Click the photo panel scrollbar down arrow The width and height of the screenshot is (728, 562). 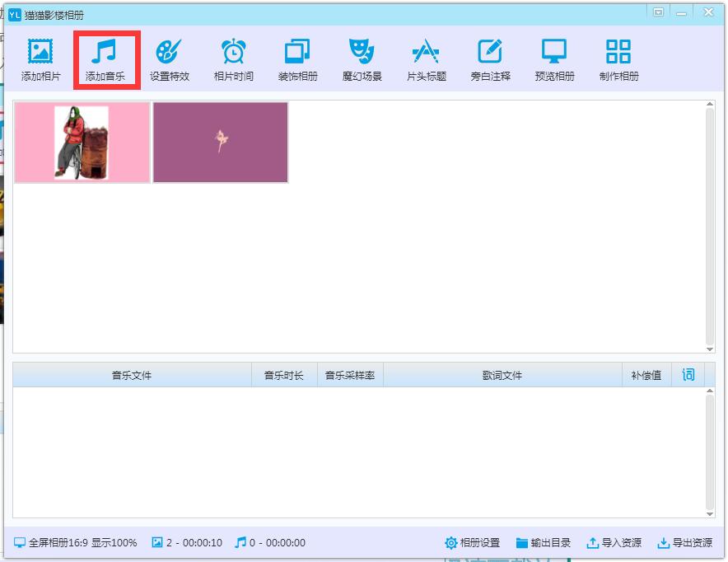pyautogui.click(x=710, y=348)
